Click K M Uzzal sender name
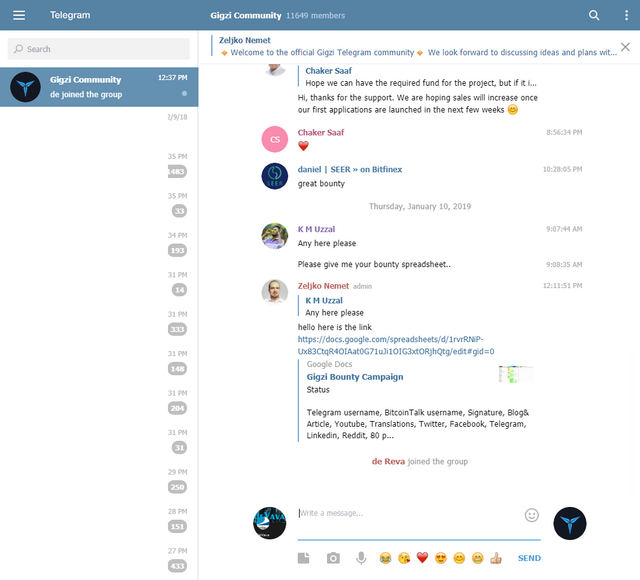The height and width of the screenshot is (580, 640). click(x=316, y=229)
